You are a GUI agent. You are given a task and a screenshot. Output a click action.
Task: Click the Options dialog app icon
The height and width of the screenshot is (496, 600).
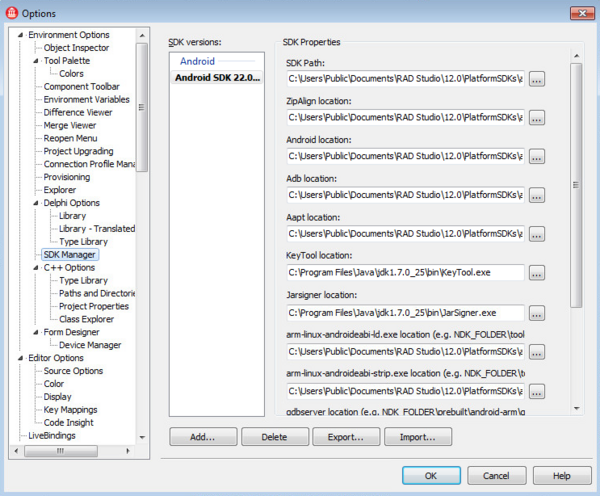[12, 13]
